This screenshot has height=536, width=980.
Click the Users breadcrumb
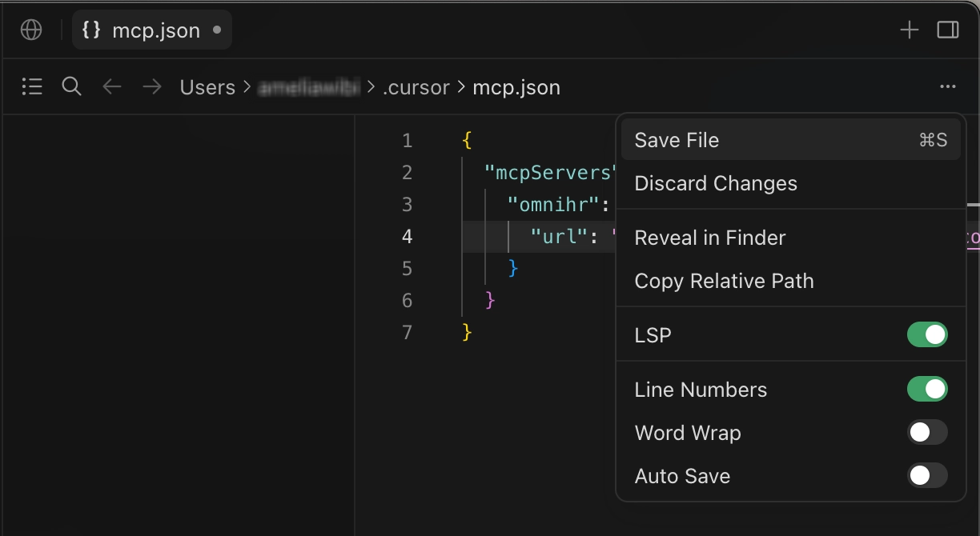point(207,87)
